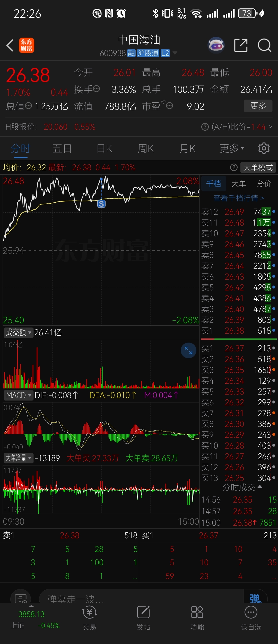278x644 pixels.
Task: Switch to 日K chart tab
Action: pos(104,148)
